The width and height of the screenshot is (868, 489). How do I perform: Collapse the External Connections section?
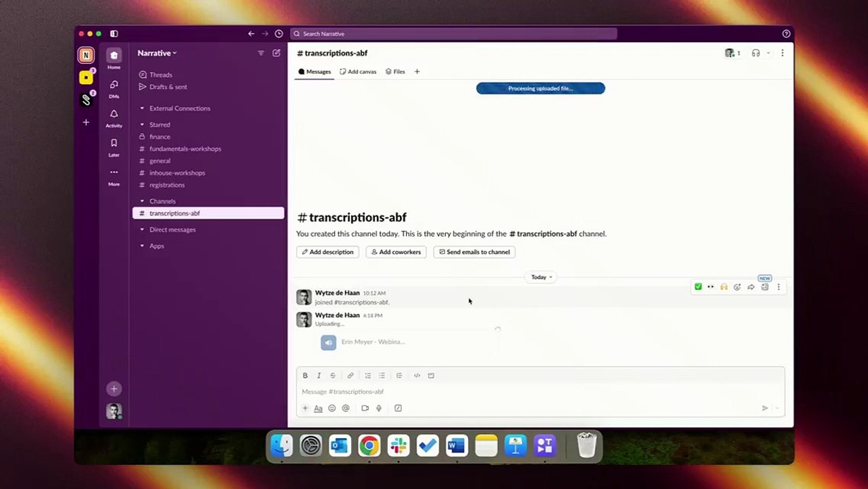click(x=142, y=109)
